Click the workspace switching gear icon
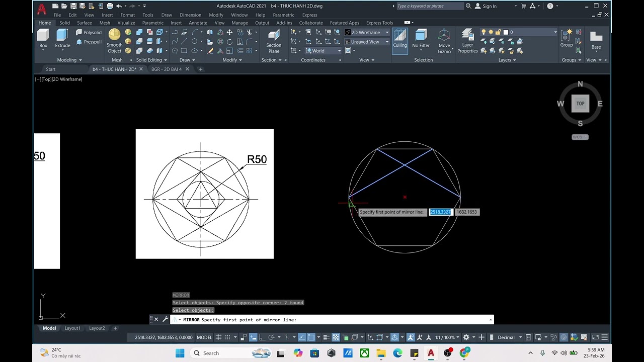 (466, 337)
